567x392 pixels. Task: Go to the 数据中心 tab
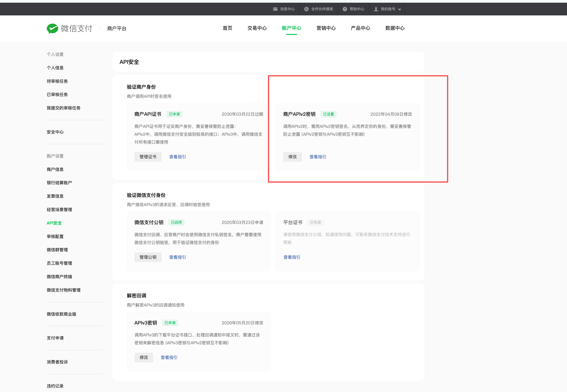395,28
